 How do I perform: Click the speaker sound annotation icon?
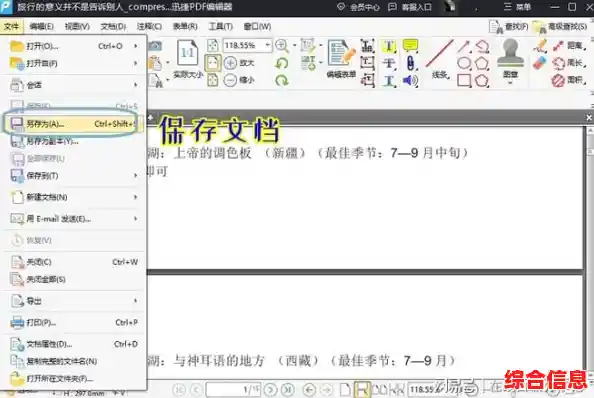(x=410, y=80)
